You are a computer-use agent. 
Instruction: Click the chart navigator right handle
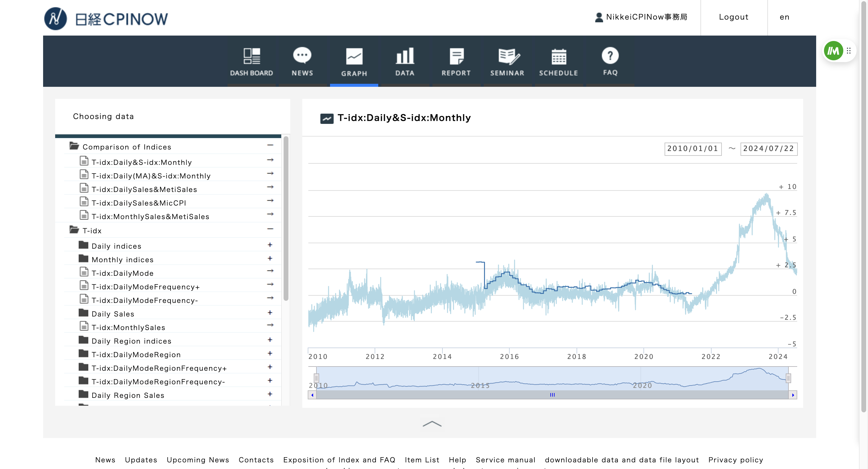pos(788,378)
